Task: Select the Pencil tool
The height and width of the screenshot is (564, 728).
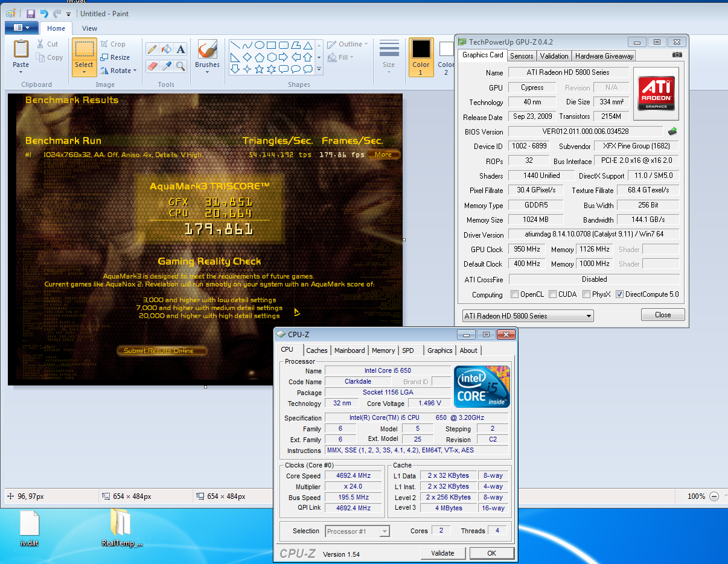Action: click(152, 49)
